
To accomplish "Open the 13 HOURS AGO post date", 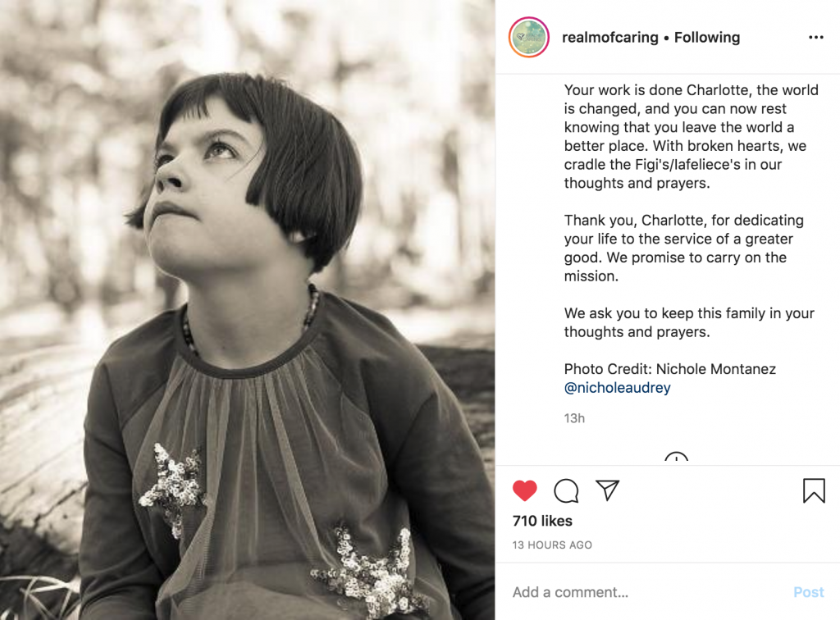I will point(552,545).
